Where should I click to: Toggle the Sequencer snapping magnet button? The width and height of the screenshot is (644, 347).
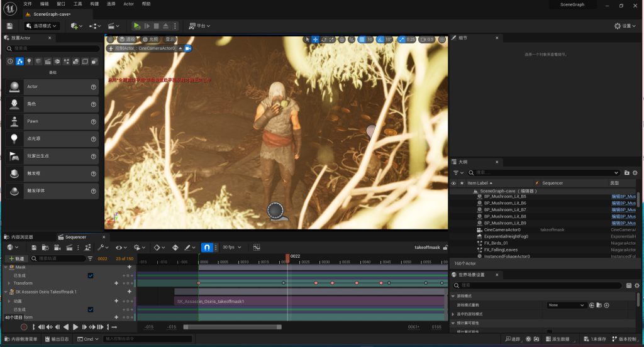pyautogui.click(x=207, y=247)
